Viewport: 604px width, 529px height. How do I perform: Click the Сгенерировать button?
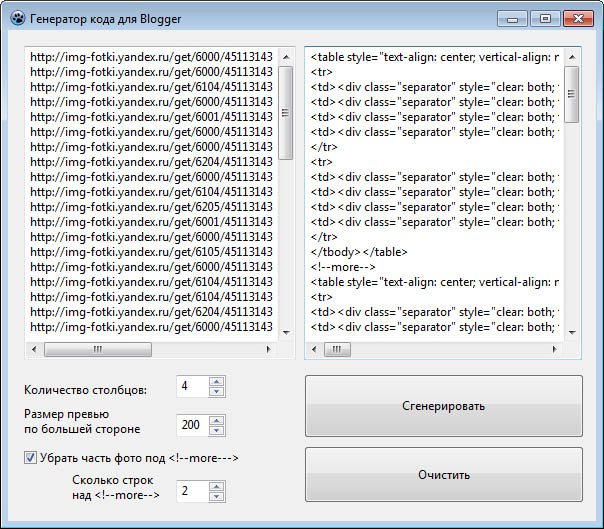click(444, 406)
